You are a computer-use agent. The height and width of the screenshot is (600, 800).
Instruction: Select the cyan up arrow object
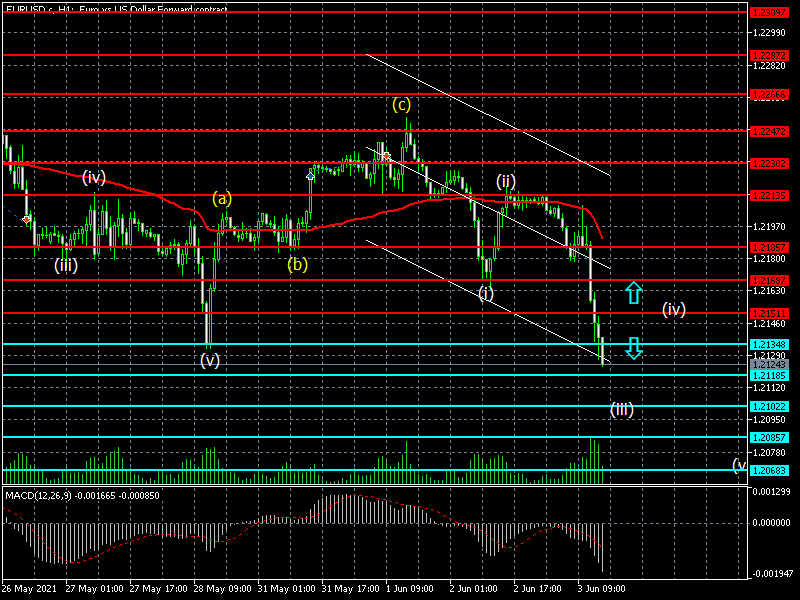(634, 292)
